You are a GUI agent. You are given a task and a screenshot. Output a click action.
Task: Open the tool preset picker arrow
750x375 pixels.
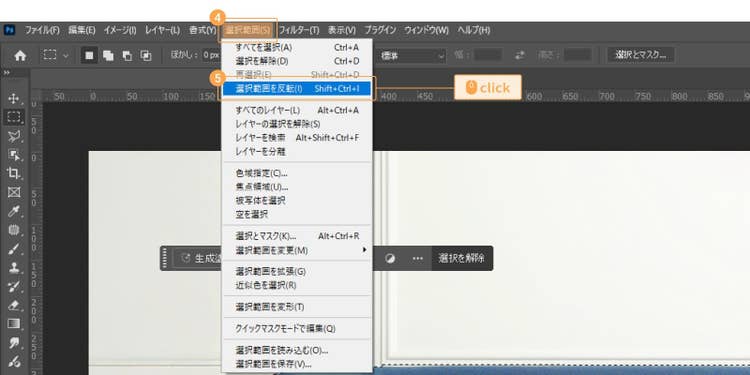click(66, 56)
